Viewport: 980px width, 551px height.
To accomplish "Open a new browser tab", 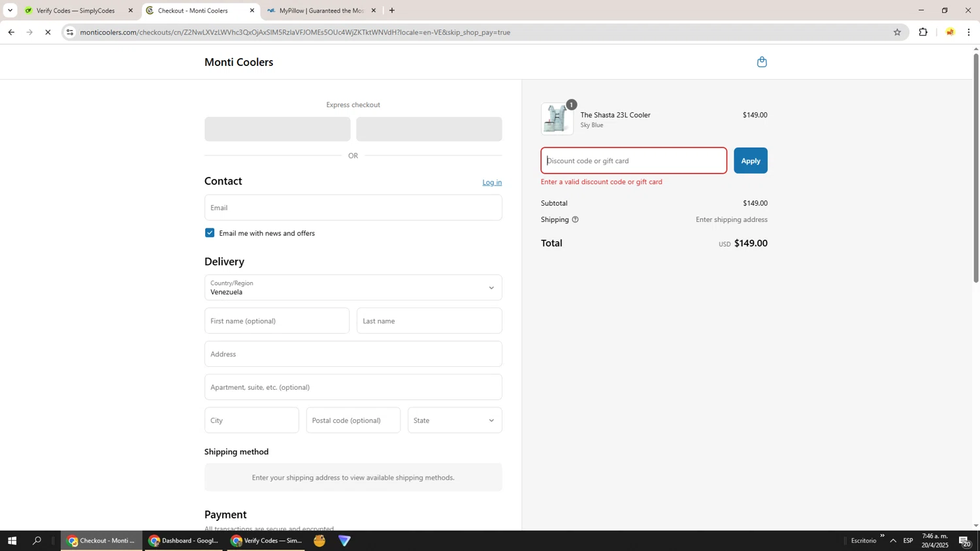I will pyautogui.click(x=392, y=10).
